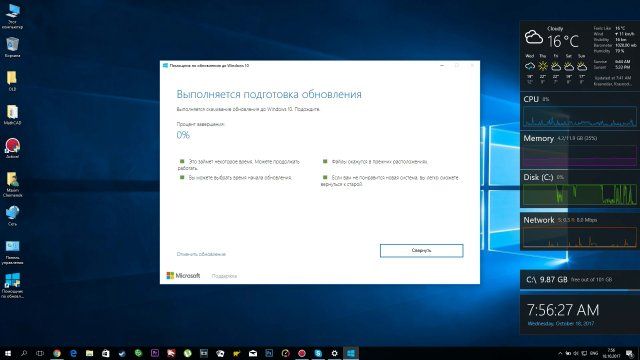Open the MathCAD desktop folder

coord(12,115)
